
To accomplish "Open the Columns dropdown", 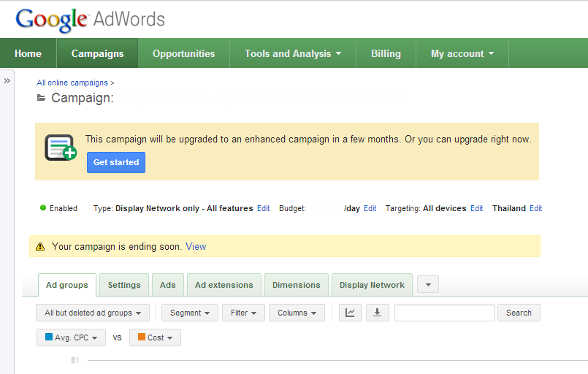I will 297,313.
